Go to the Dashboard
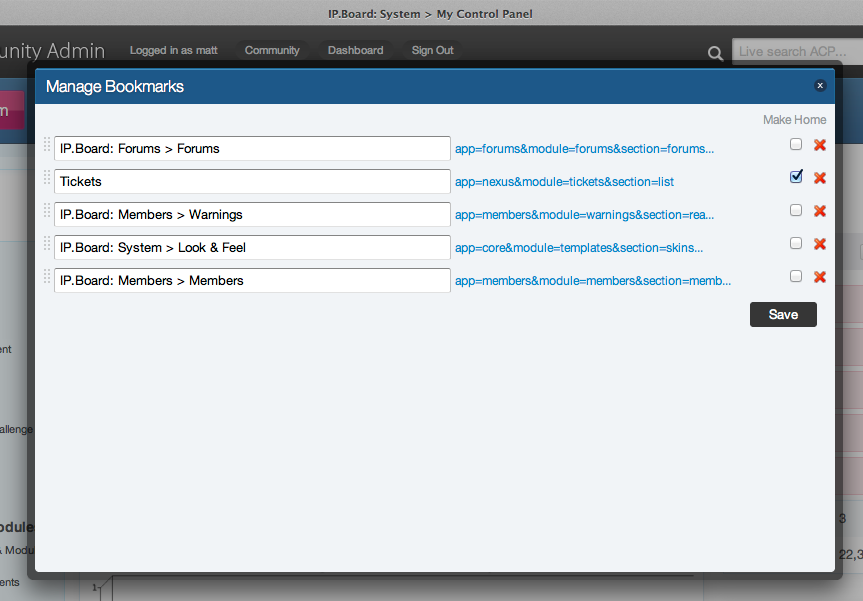Viewport: 863px width, 601px height. point(356,50)
